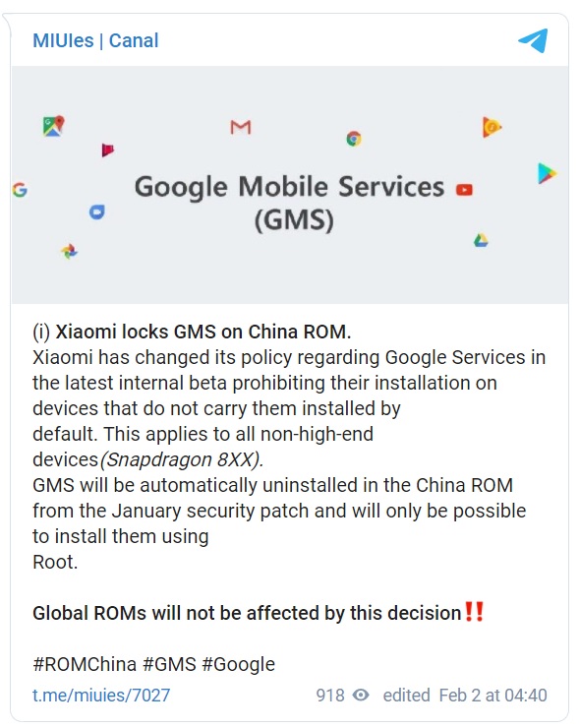Click the Google Photos pinwheel icon
The height and width of the screenshot is (728, 579).
coord(69,251)
